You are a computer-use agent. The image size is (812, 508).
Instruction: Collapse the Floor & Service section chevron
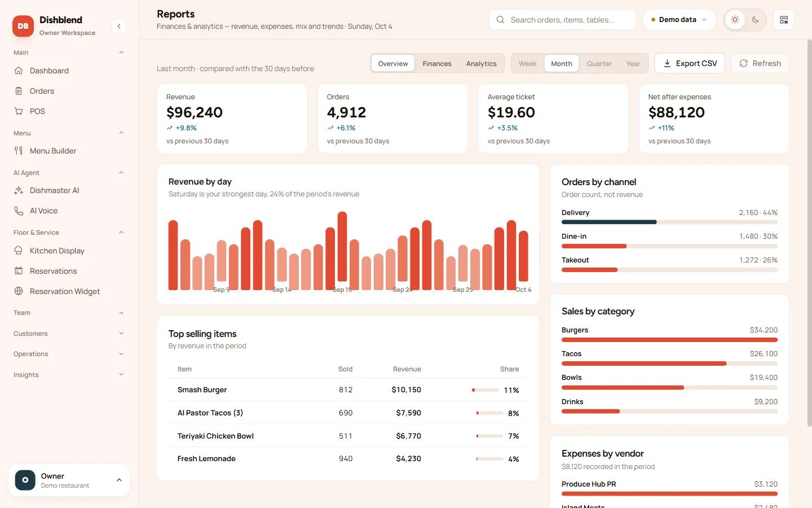click(x=121, y=233)
